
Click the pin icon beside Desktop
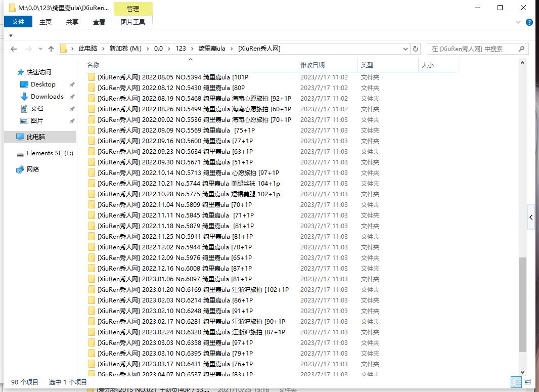click(x=72, y=84)
